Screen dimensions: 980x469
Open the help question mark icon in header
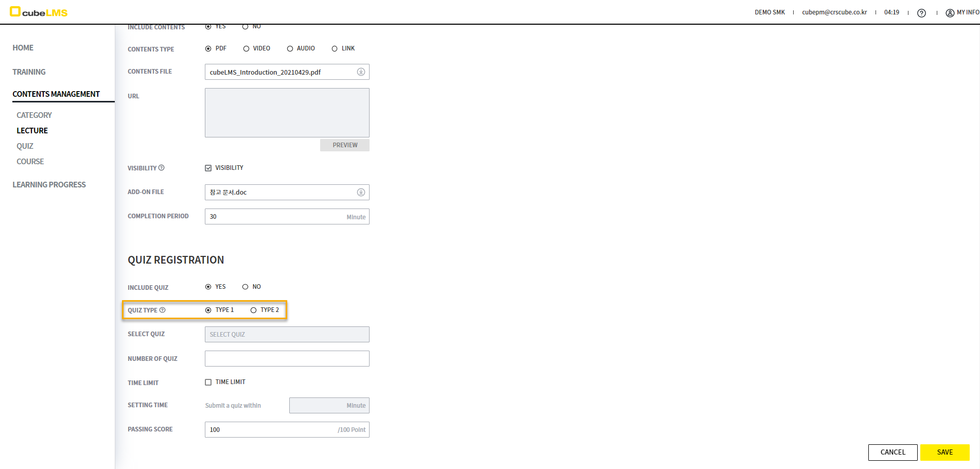pyautogui.click(x=921, y=13)
